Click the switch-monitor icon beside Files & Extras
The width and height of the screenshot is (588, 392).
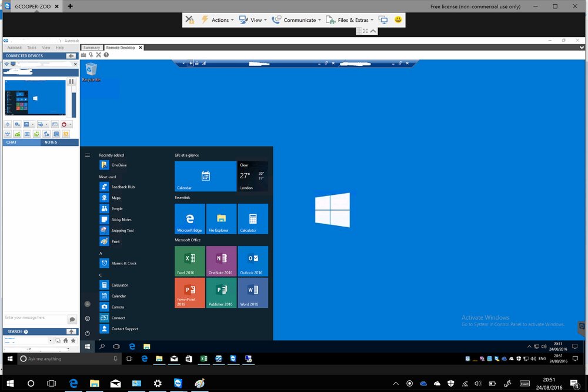point(383,20)
